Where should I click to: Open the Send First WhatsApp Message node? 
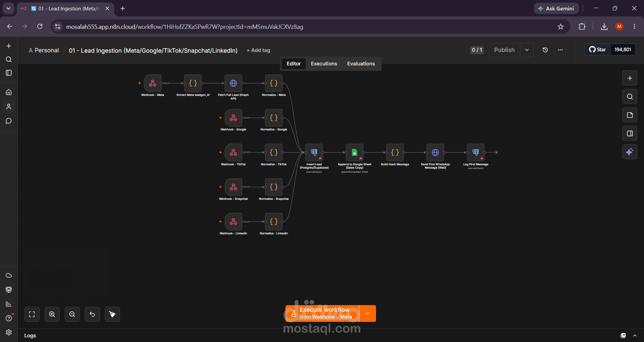(x=435, y=153)
